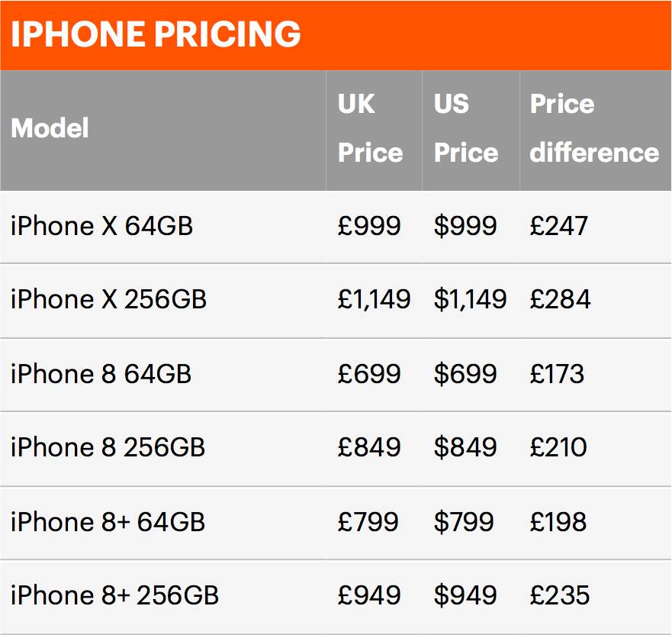Click the UK Price column header
This screenshot has width=672, height=635.
tap(370, 128)
